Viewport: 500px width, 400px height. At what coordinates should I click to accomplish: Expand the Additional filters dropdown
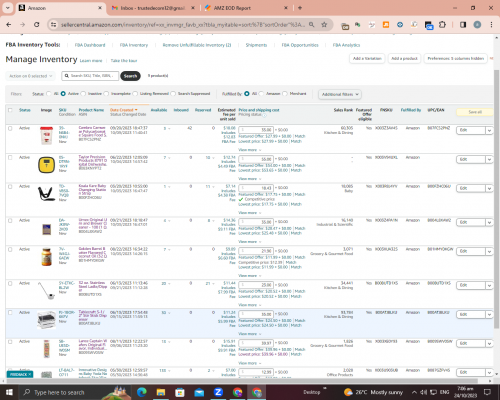pos(340,94)
